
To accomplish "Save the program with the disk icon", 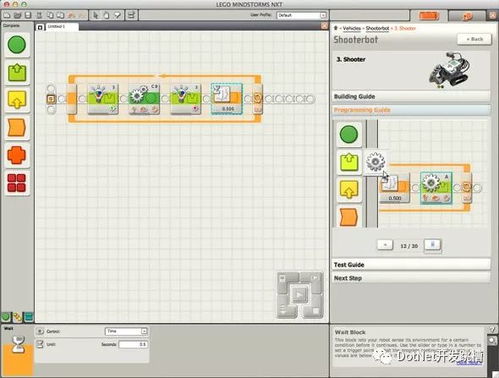I will (28, 15).
